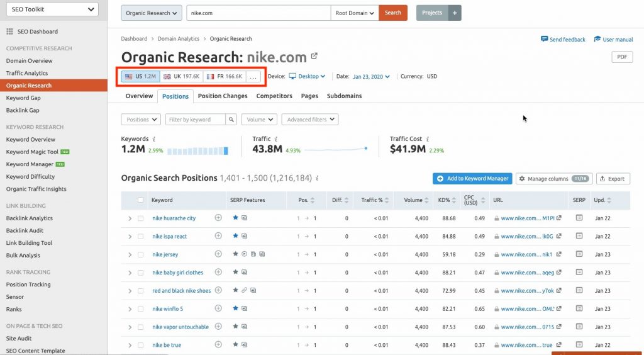Click plus icon for red and black nike shoes
Image resolution: width=644 pixels, height=355 pixels.
coord(218,290)
